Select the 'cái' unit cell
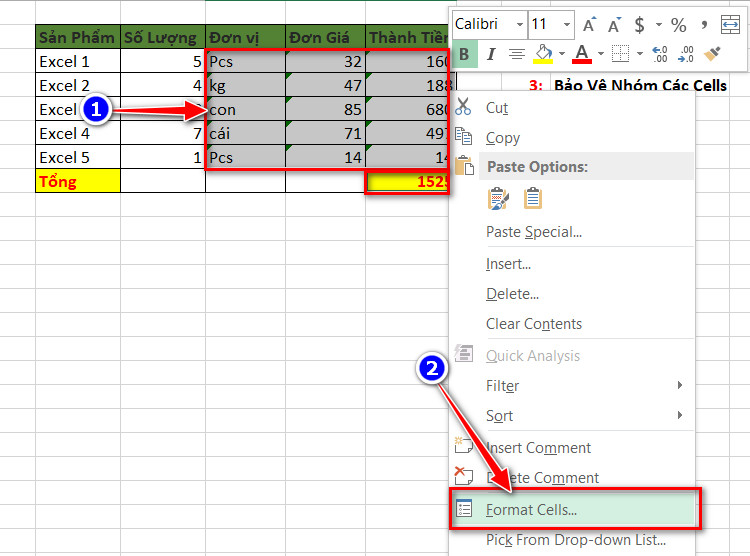 pyautogui.click(x=245, y=133)
